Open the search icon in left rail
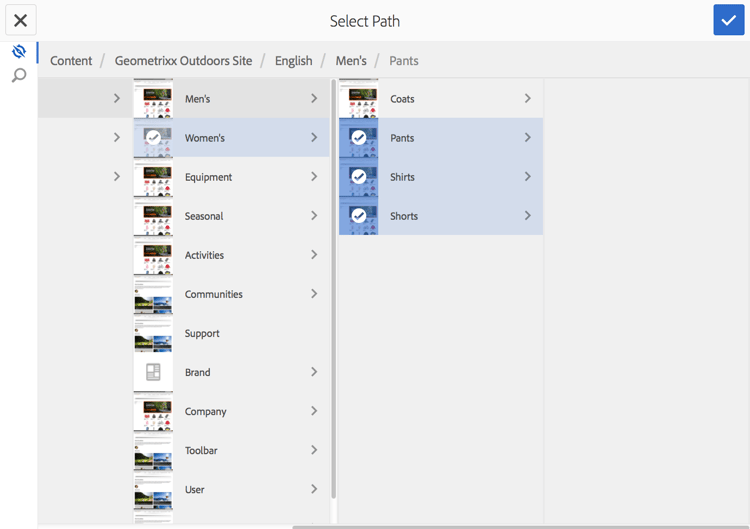 (x=19, y=75)
